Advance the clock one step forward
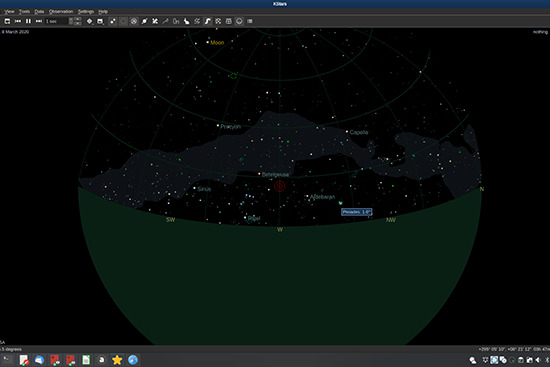Image resolution: width=550 pixels, height=367 pixels. (39, 21)
